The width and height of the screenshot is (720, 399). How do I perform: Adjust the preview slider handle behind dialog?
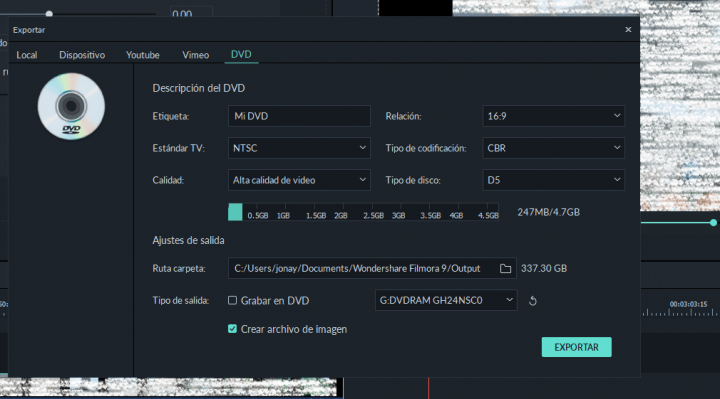coord(713,223)
